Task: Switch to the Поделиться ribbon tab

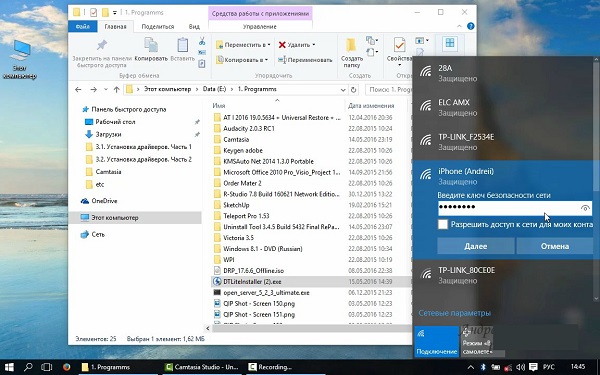Action: [x=158, y=26]
